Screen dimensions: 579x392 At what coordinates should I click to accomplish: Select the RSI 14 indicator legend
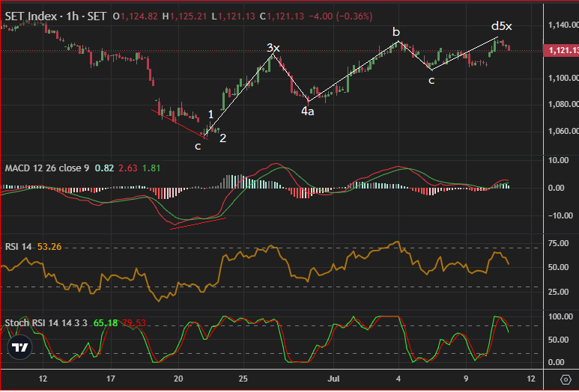pos(19,247)
